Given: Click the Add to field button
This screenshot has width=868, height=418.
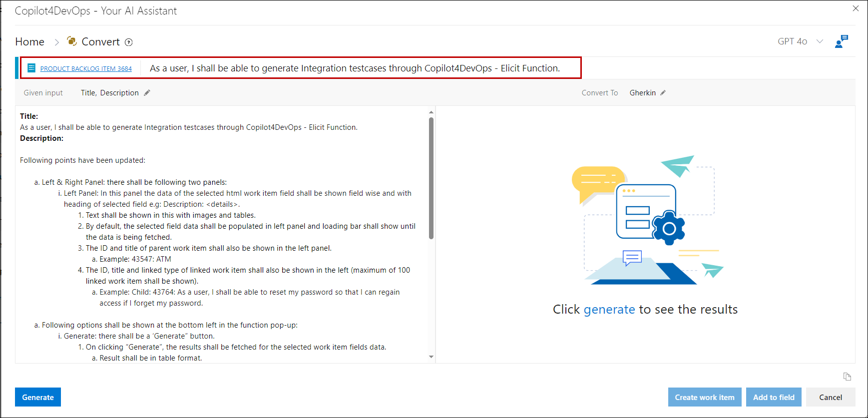Looking at the screenshot, I should [774, 397].
